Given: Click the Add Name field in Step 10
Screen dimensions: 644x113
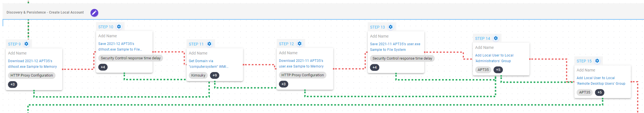Looking at the screenshot, I should (107, 36).
